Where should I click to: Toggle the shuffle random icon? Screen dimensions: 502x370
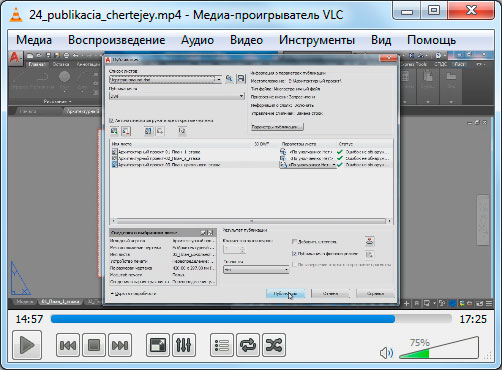point(274,345)
